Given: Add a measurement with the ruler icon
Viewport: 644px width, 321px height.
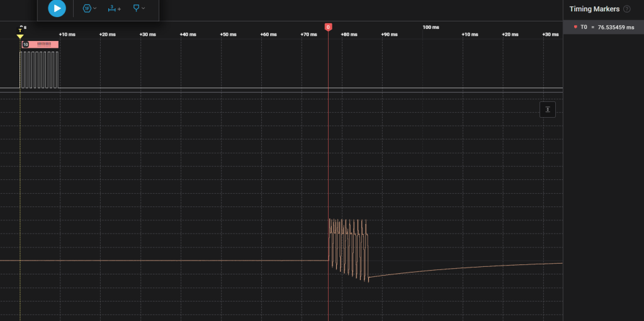Looking at the screenshot, I should point(114,8).
